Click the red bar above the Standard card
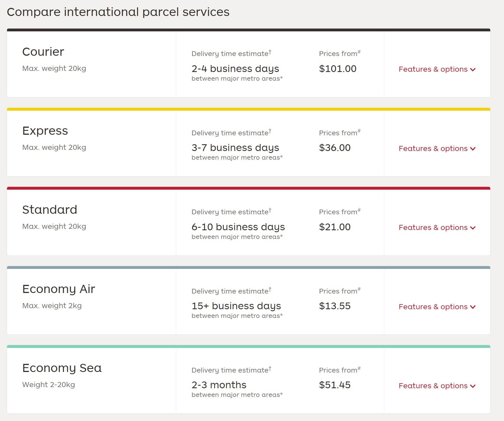Viewport: 504px width, 421px height. [x=249, y=188]
